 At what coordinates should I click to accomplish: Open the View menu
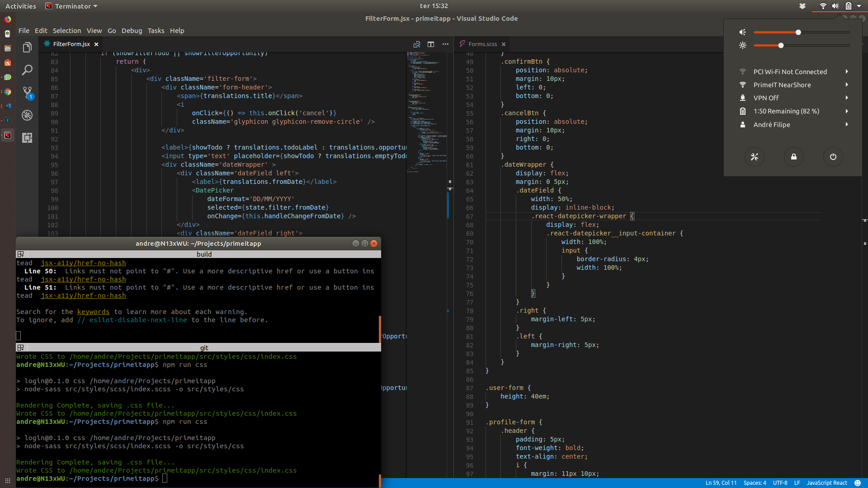pyautogui.click(x=94, y=31)
